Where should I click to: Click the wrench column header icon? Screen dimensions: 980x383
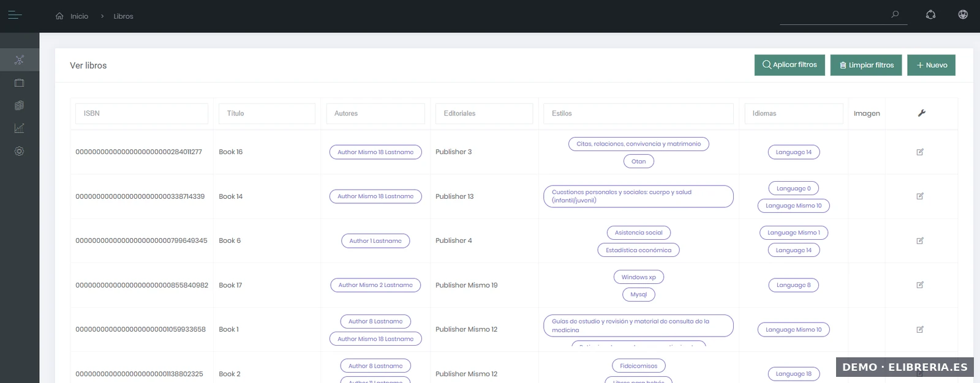click(921, 113)
